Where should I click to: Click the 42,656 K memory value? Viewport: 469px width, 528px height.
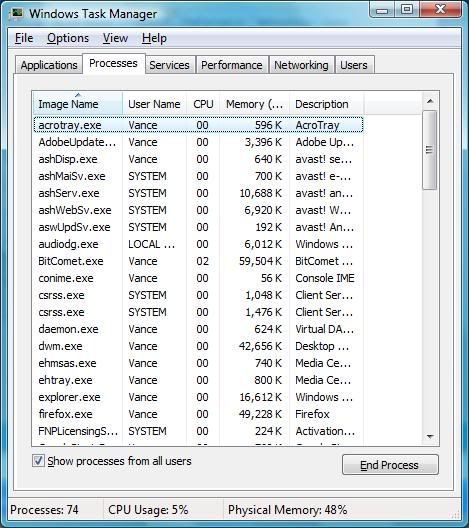tap(260, 346)
